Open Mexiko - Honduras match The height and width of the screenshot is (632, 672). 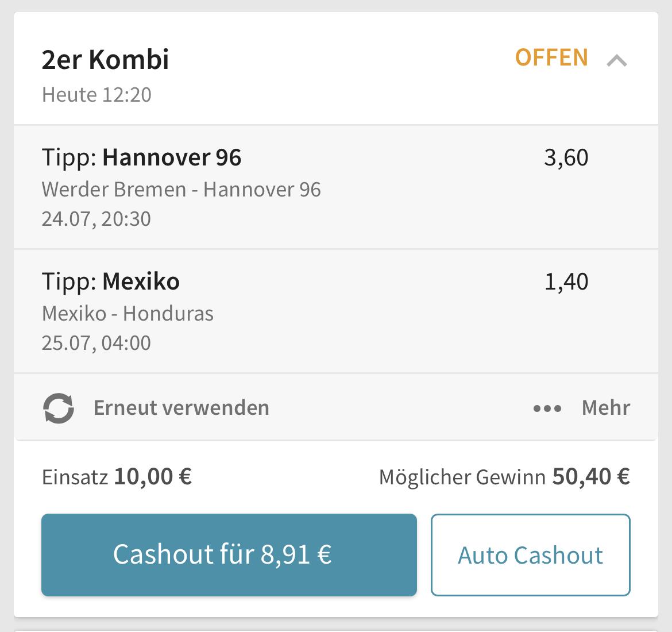(x=128, y=314)
